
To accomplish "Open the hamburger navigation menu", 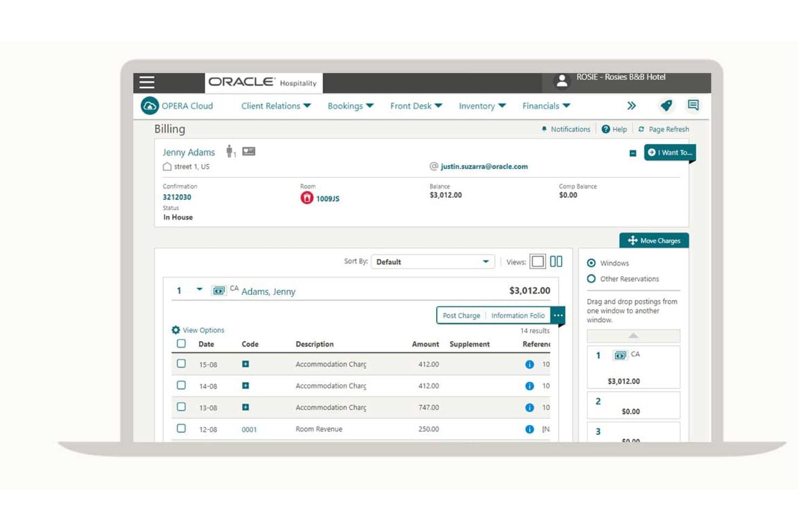I will pos(147,82).
